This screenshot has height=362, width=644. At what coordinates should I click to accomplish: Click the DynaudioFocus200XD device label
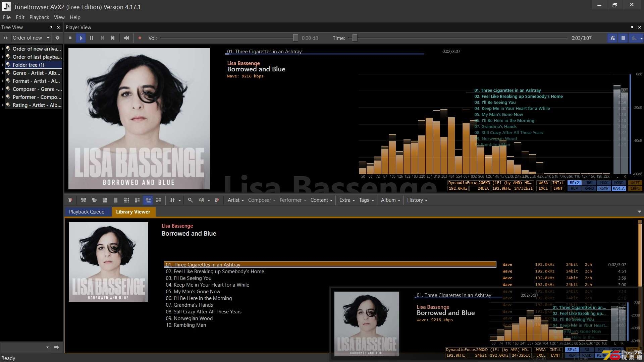[x=490, y=183]
